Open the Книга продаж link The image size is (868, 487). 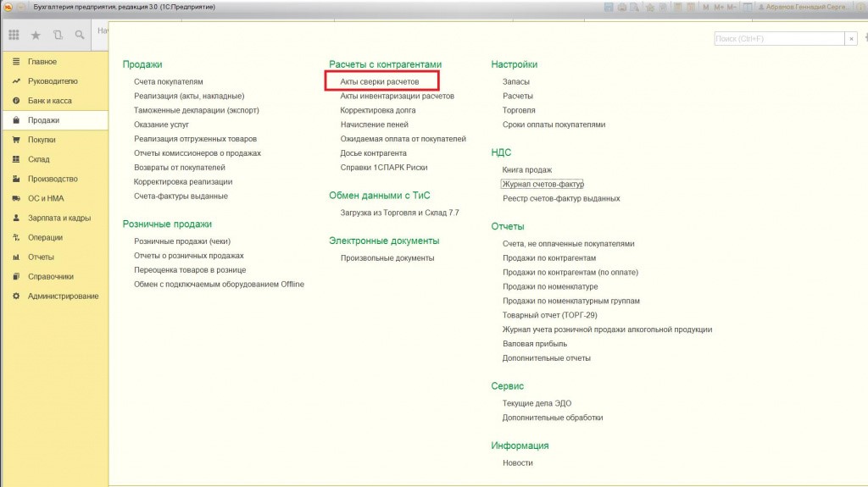coord(527,170)
